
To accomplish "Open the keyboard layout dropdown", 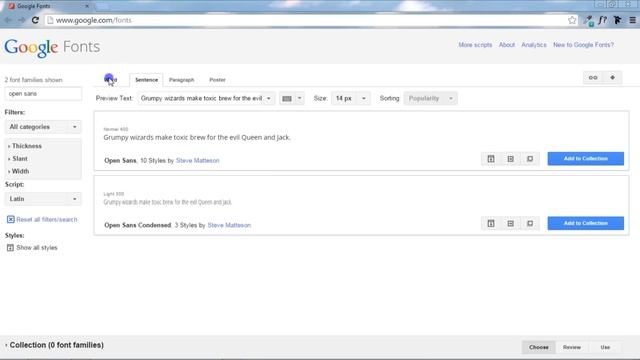I will pyautogui.click(x=291, y=98).
